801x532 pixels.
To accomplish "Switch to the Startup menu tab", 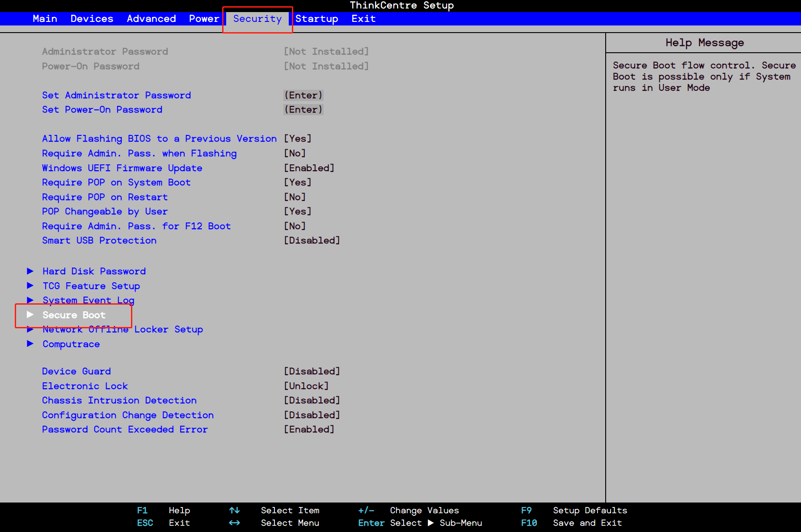I will click(316, 19).
